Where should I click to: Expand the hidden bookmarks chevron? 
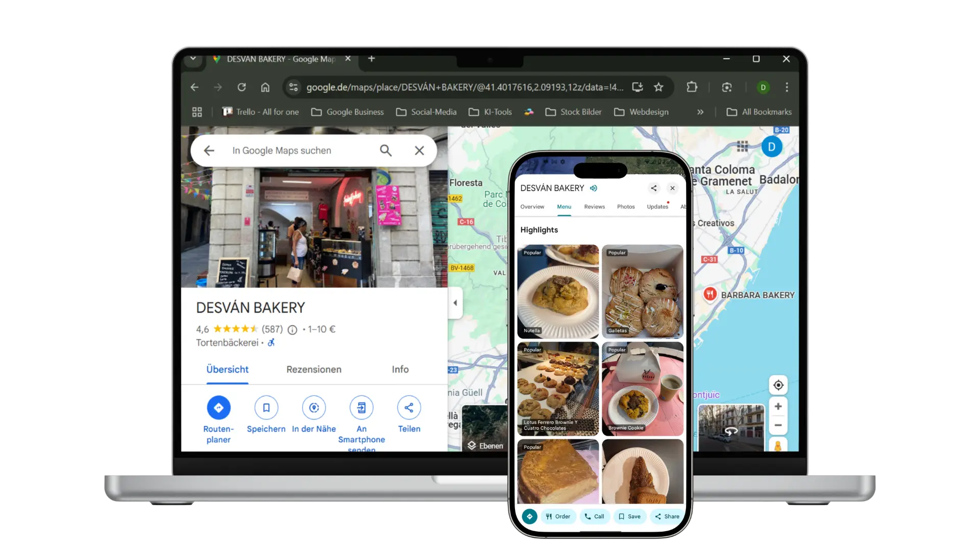point(700,112)
